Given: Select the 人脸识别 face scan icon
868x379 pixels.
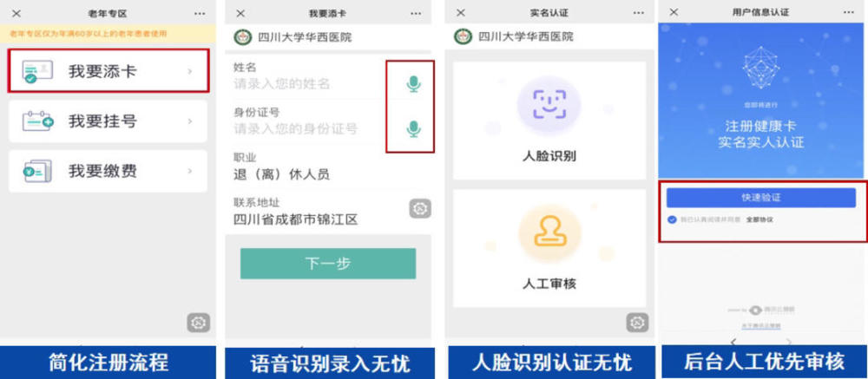Looking at the screenshot, I should pos(549,105).
